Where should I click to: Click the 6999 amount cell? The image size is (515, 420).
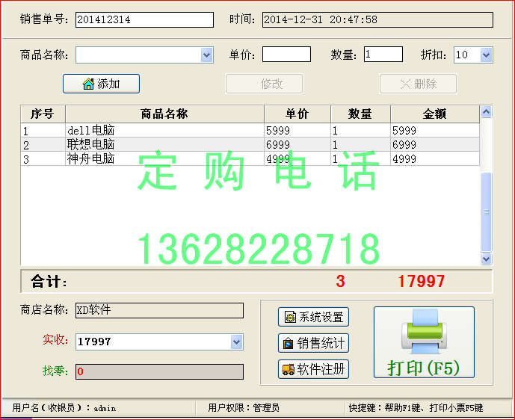[x=435, y=144]
